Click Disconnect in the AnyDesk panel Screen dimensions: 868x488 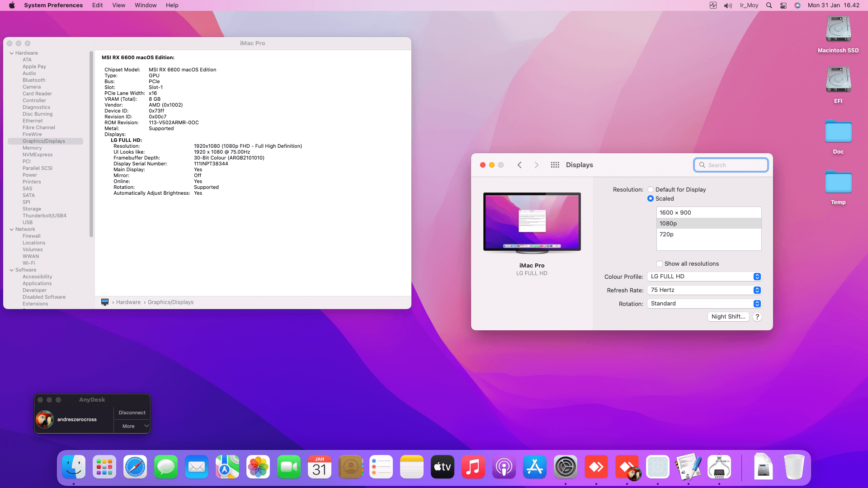point(132,413)
